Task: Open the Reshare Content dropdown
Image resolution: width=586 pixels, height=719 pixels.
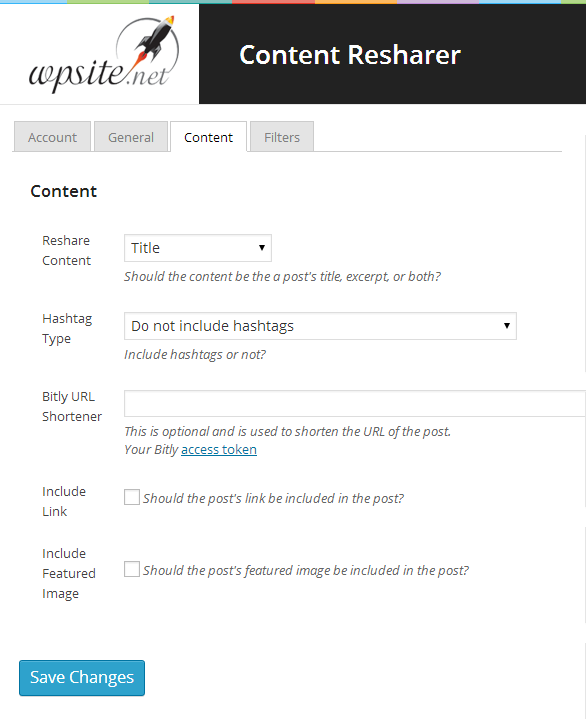Action: [x=198, y=248]
